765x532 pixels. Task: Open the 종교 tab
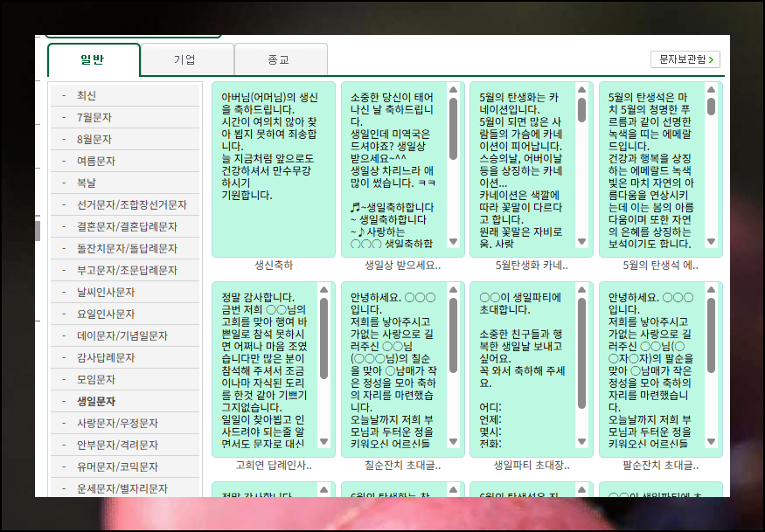281,59
